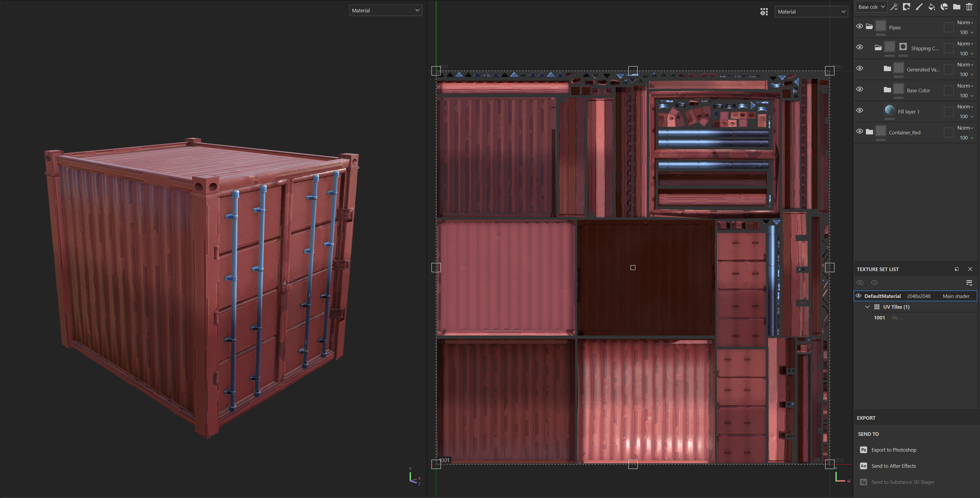Undock the Texture Set List panel
Screen dimensions: 980x498
coord(957,269)
